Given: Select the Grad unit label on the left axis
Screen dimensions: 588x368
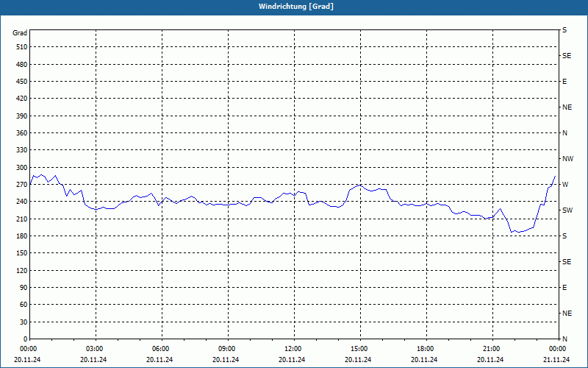Looking at the screenshot, I should [20, 33].
